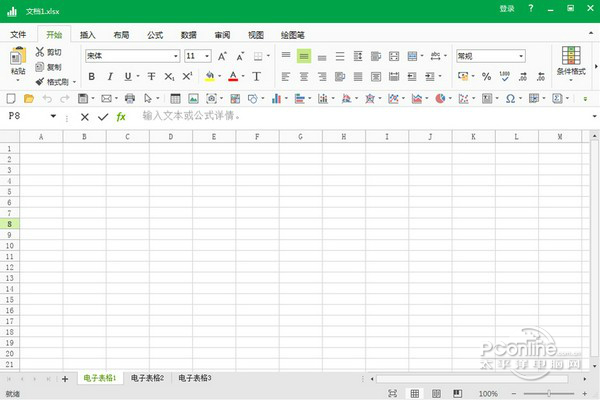Align text right horizontally

322,77
